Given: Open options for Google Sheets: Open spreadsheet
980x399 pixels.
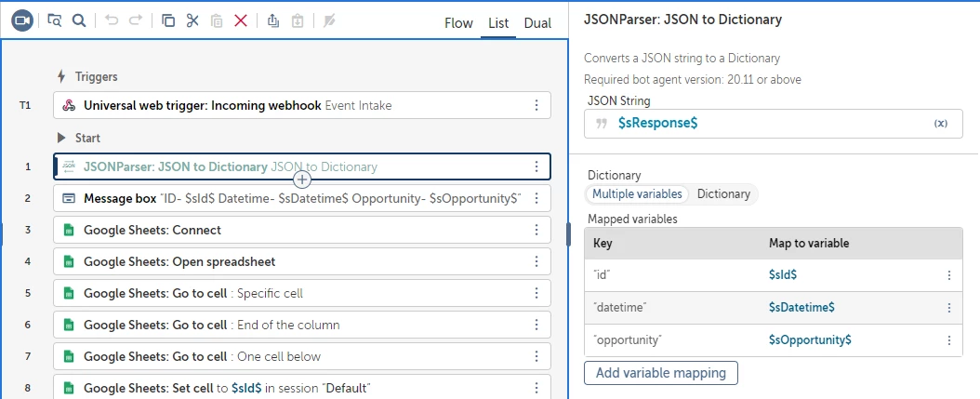Looking at the screenshot, I should (x=536, y=261).
